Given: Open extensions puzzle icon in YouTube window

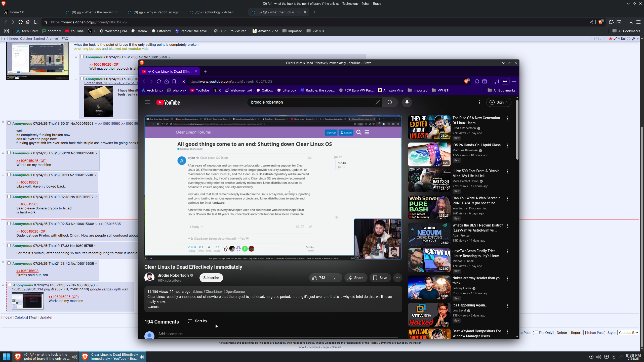Looking at the screenshot, I should coord(477,81).
